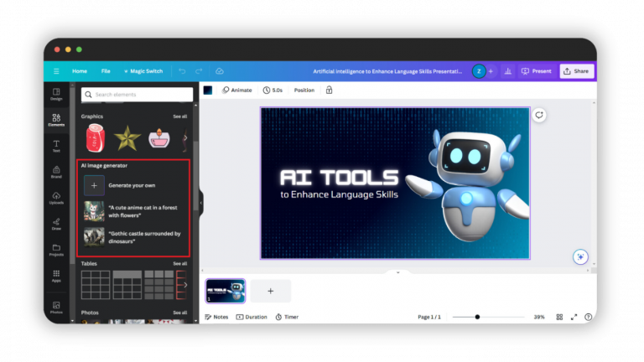Viewport: 644px width, 362px height.
Task: Click the Undo arrow icon
Action: [x=182, y=71]
